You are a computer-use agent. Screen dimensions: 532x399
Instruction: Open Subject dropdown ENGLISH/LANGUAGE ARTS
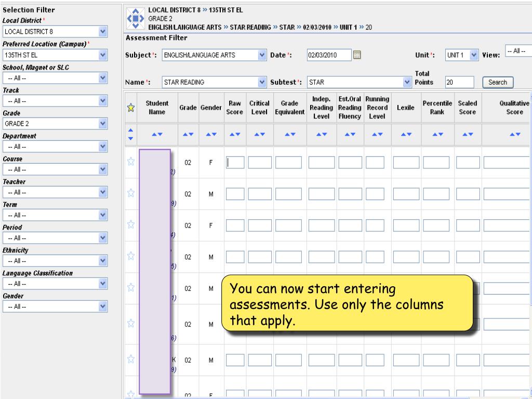pyautogui.click(x=214, y=55)
